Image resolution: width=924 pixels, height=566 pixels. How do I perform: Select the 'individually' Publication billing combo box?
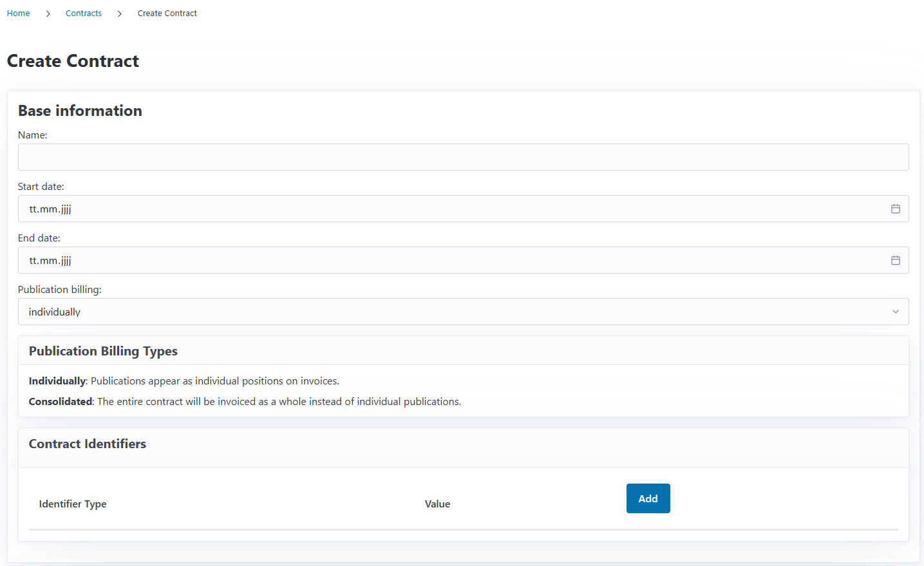(451, 312)
